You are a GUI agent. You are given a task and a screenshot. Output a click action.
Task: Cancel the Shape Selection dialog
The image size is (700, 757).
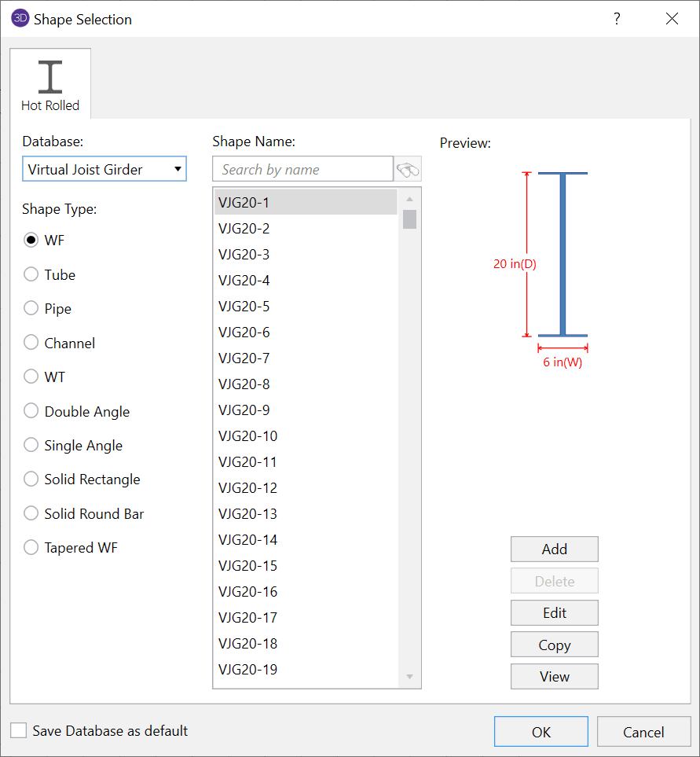(x=643, y=731)
